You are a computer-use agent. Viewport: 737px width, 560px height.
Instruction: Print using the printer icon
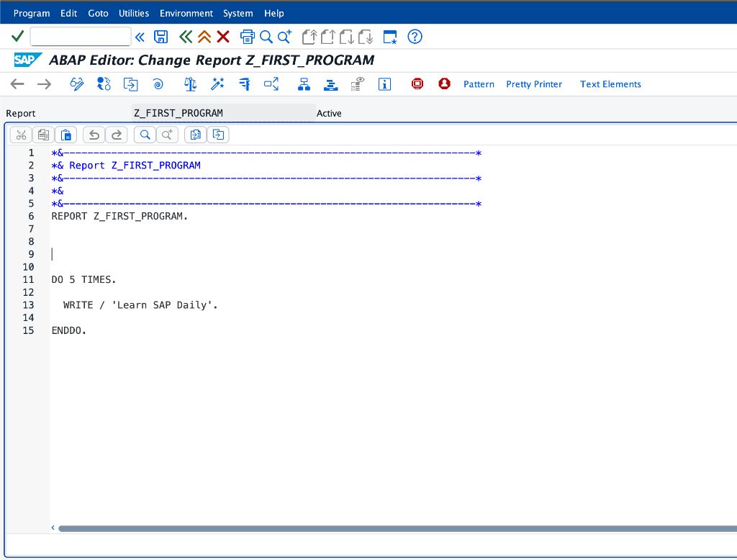[248, 37]
